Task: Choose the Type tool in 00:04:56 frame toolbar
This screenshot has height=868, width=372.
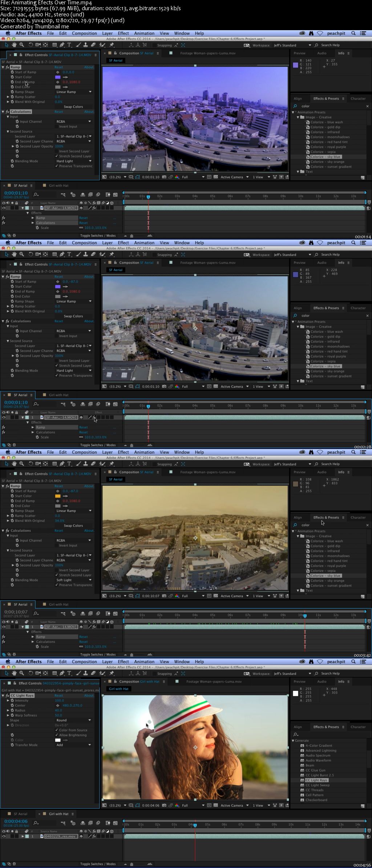Action: [69, 673]
